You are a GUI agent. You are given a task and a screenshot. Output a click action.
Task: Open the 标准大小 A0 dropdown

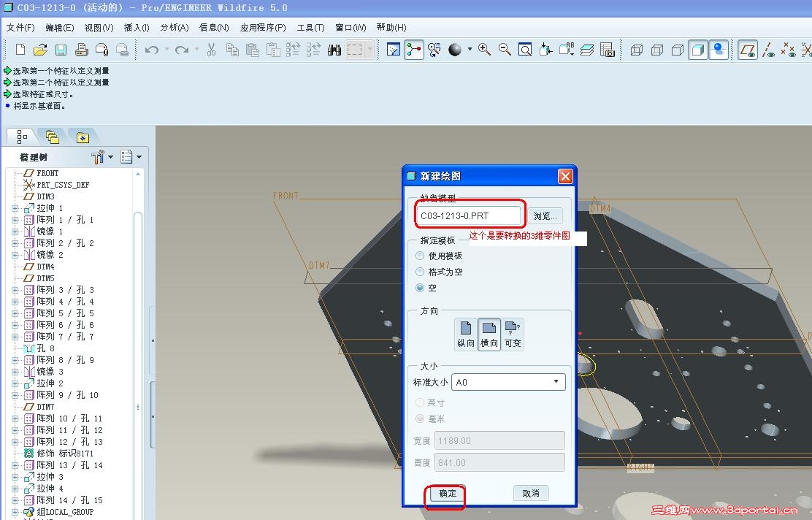pyautogui.click(x=508, y=382)
